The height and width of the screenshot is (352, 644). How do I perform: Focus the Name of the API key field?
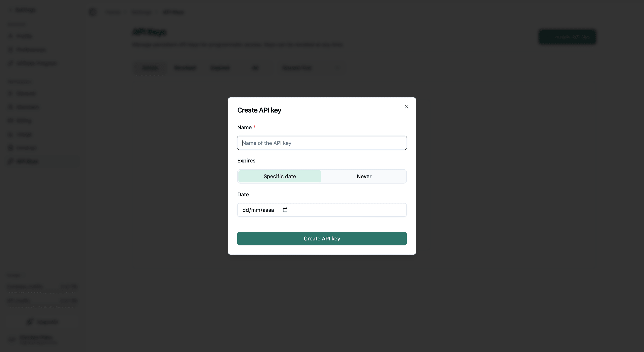pos(322,143)
